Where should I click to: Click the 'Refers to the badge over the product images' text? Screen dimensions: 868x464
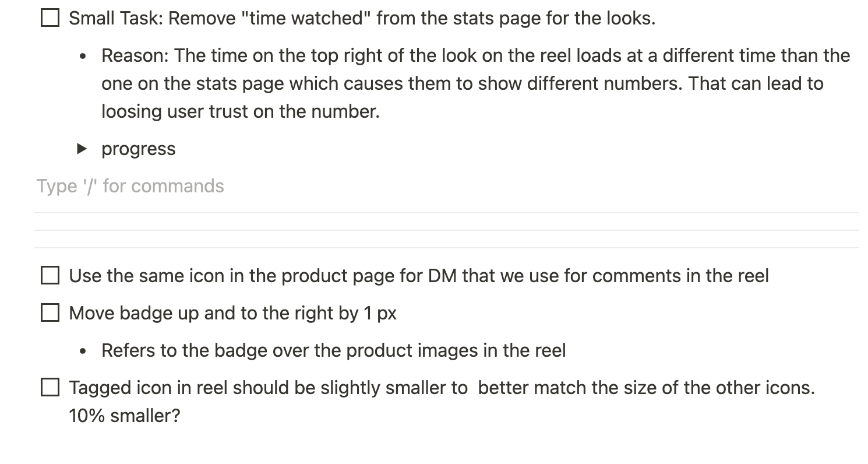click(334, 350)
